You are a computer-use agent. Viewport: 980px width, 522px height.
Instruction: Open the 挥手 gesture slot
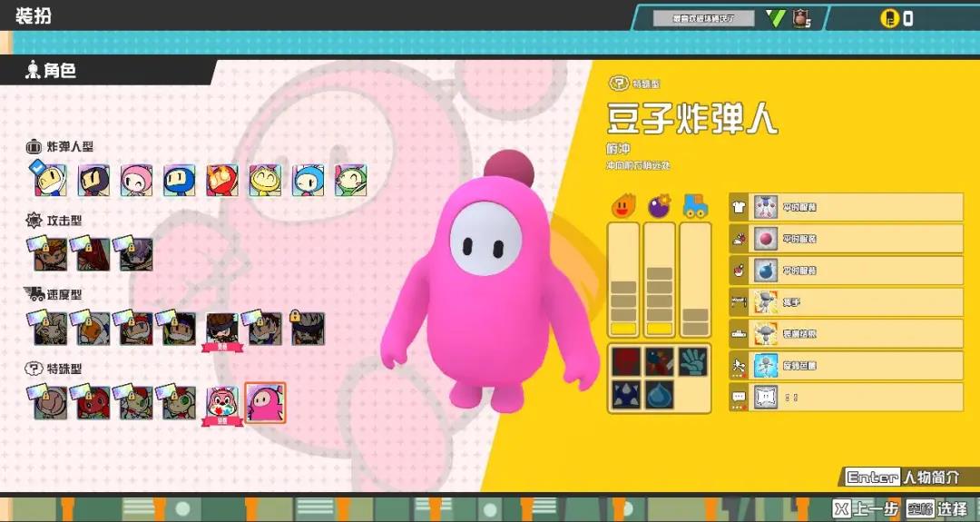847,302
